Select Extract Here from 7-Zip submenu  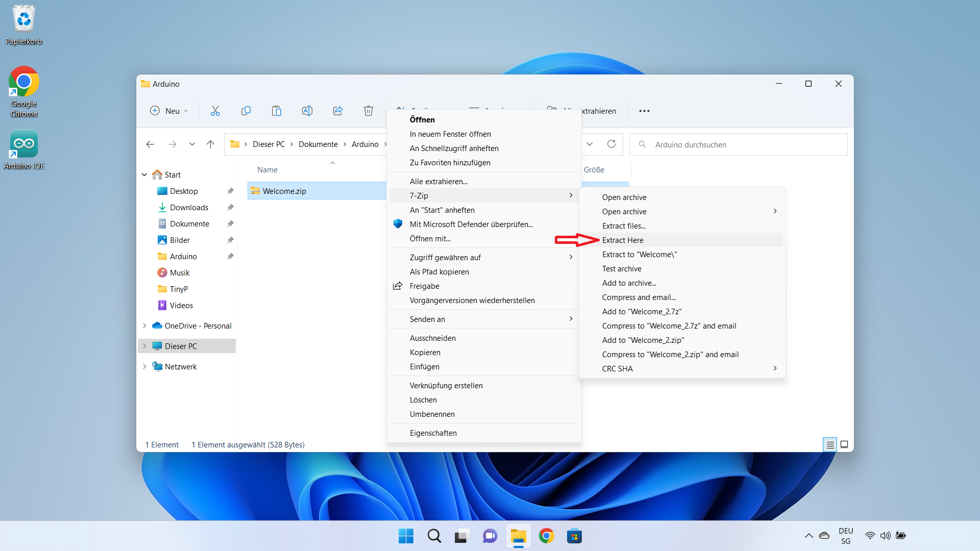point(622,240)
